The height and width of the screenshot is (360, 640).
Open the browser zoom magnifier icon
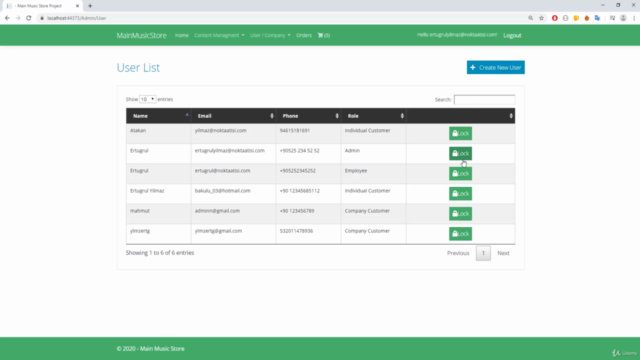(x=530, y=18)
